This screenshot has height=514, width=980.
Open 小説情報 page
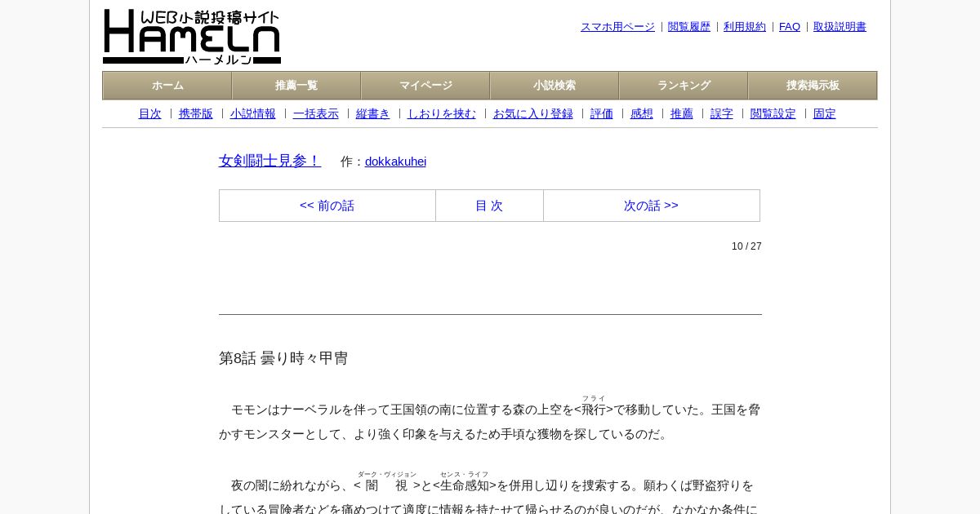[253, 114]
